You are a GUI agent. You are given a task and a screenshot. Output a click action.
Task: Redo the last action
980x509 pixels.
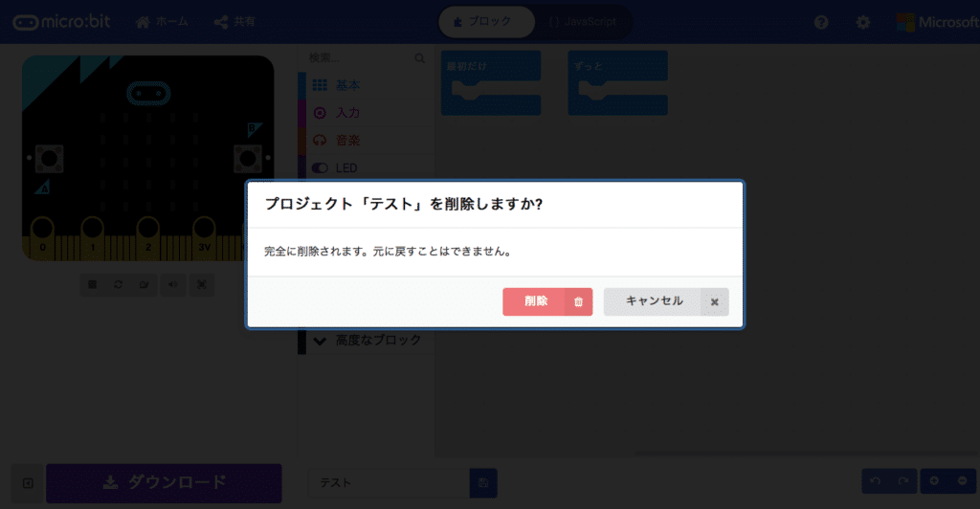click(x=903, y=481)
